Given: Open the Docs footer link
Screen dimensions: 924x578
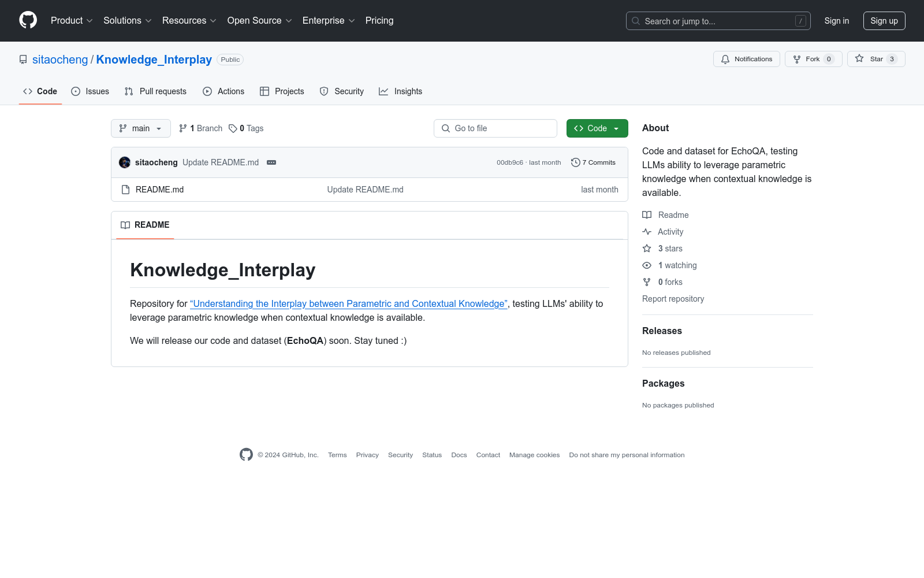Looking at the screenshot, I should pos(459,455).
